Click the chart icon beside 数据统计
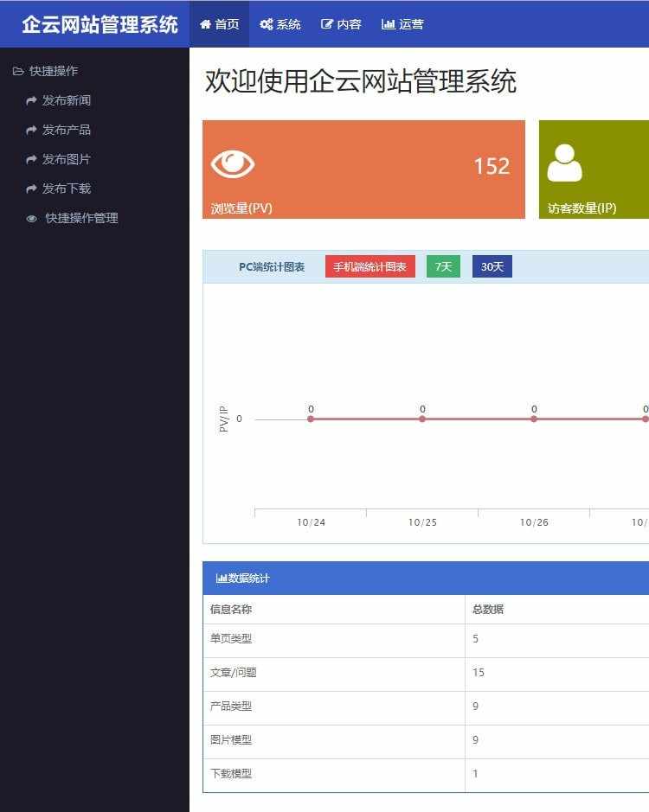 (x=222, y=579)
